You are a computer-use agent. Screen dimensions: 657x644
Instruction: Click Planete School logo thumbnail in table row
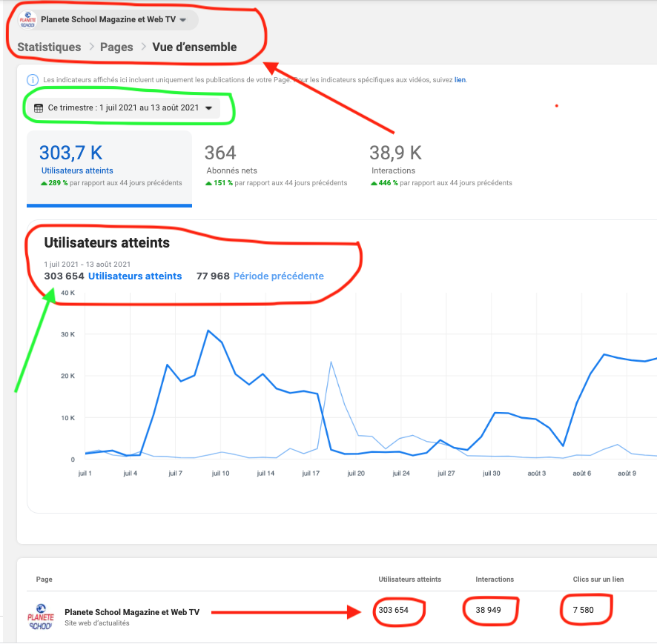pos(41,617)
